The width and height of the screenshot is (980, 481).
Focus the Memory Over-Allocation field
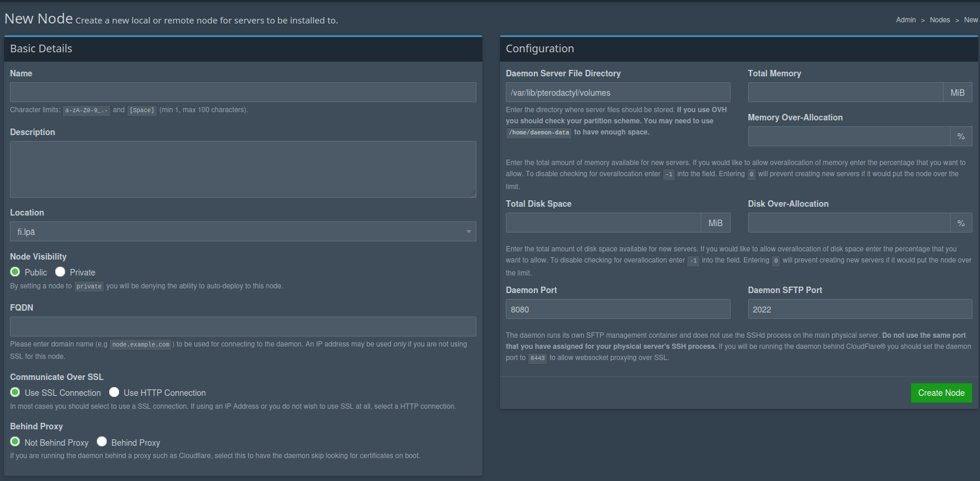pos(849,136)
